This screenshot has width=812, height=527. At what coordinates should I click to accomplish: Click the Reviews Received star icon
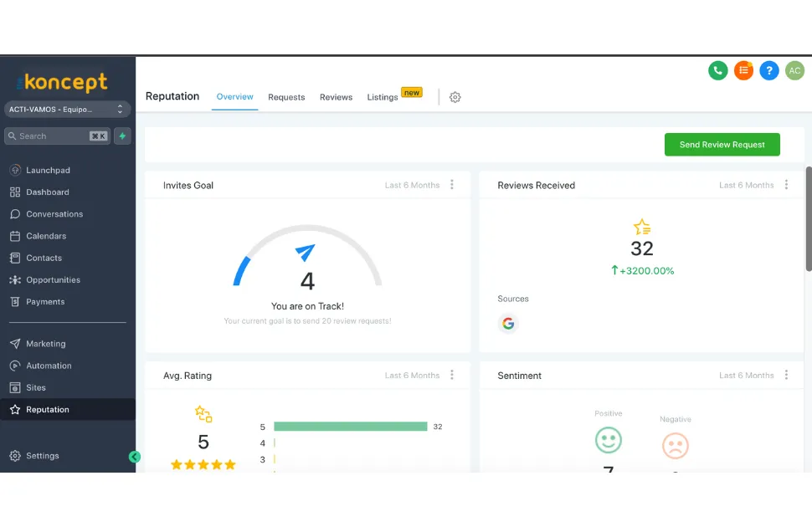(641, 227)
